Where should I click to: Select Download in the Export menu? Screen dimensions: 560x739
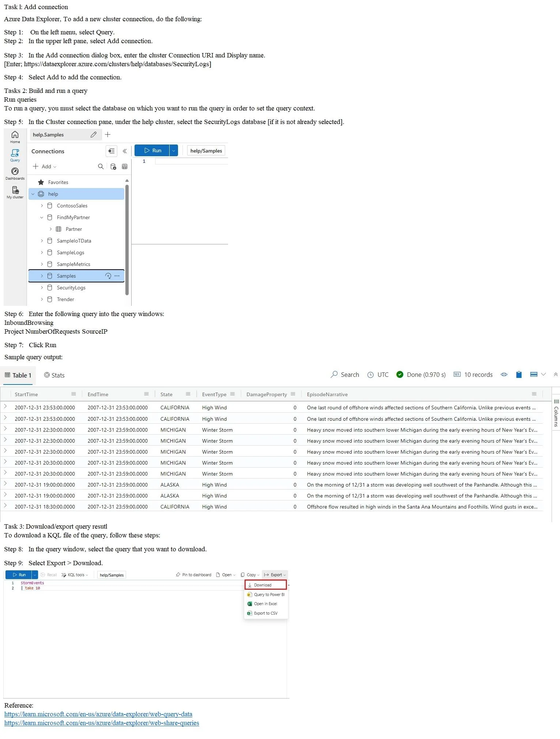[x=265, y=585]
